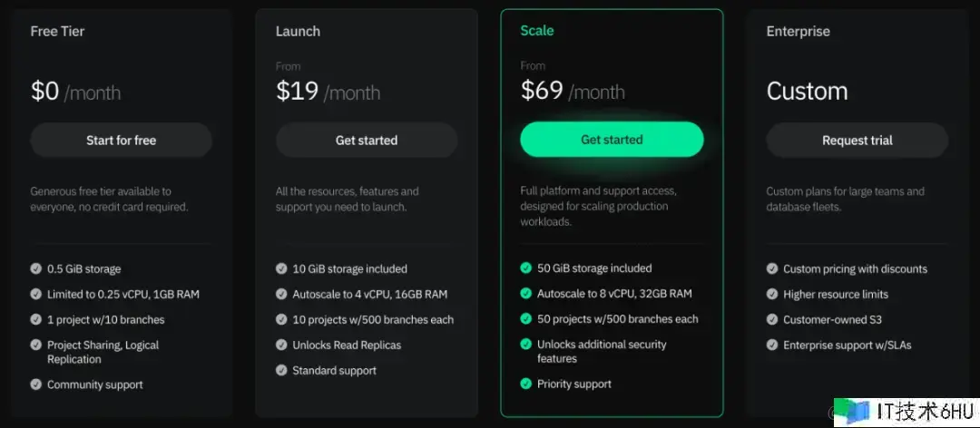Image resolution: width=980 pixels, height=428 pixels.
Task: Click the Request trial button
Action: pos(857,141)
